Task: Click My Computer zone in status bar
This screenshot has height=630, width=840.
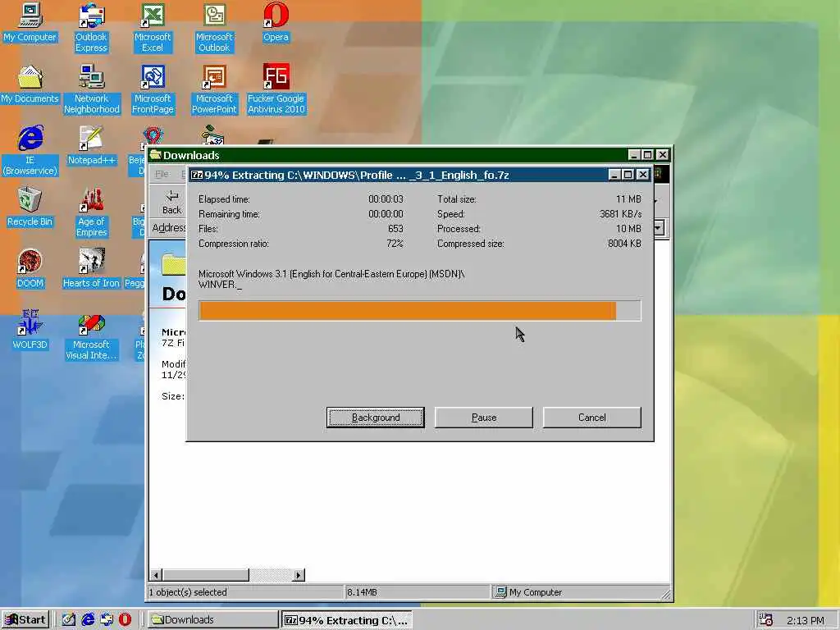Action: [581, 592]
